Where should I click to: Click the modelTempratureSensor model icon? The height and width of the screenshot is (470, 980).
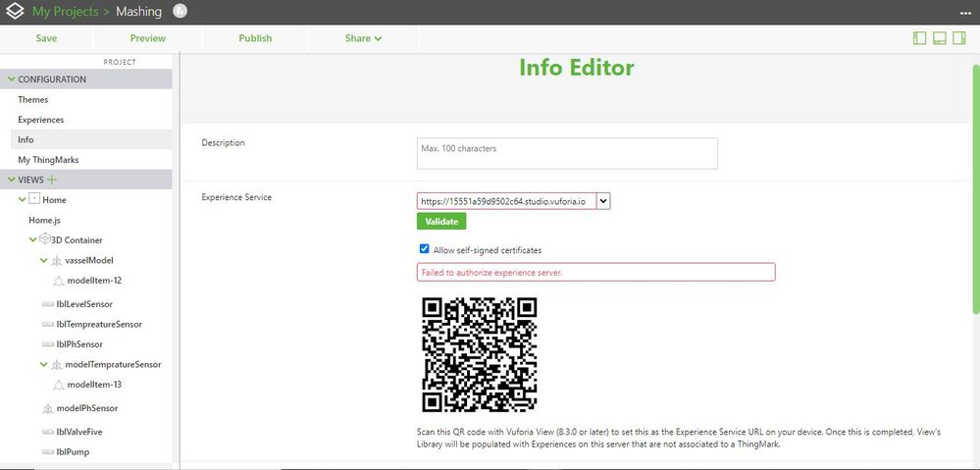pos(56,364)
